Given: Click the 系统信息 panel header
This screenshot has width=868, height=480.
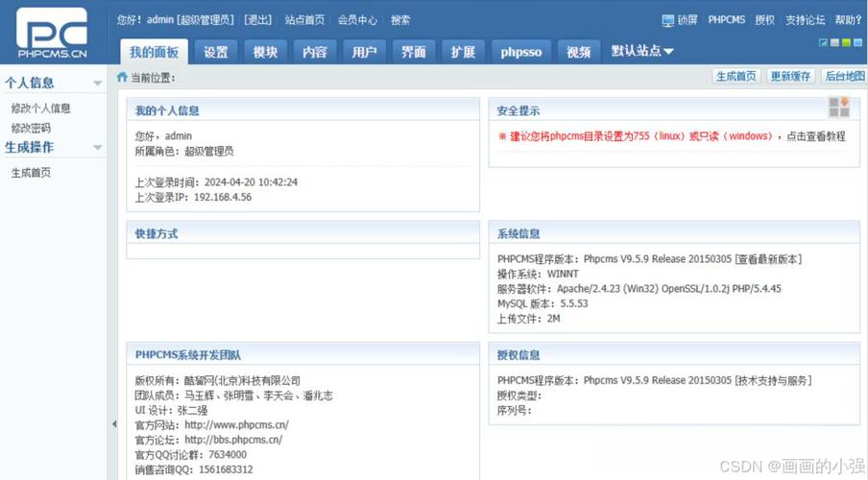Looking at the screenshot, I should click(x=674, y=233).
